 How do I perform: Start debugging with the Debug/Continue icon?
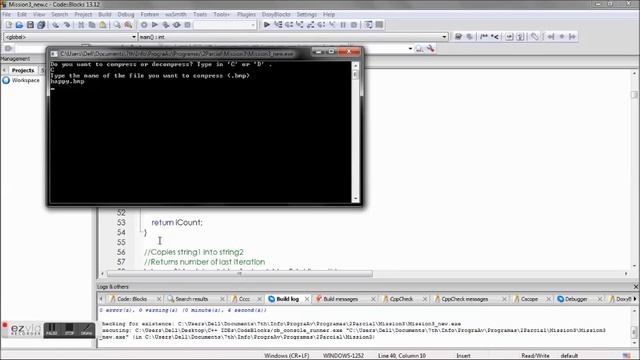pyautogui.click(x=267, y=25)
